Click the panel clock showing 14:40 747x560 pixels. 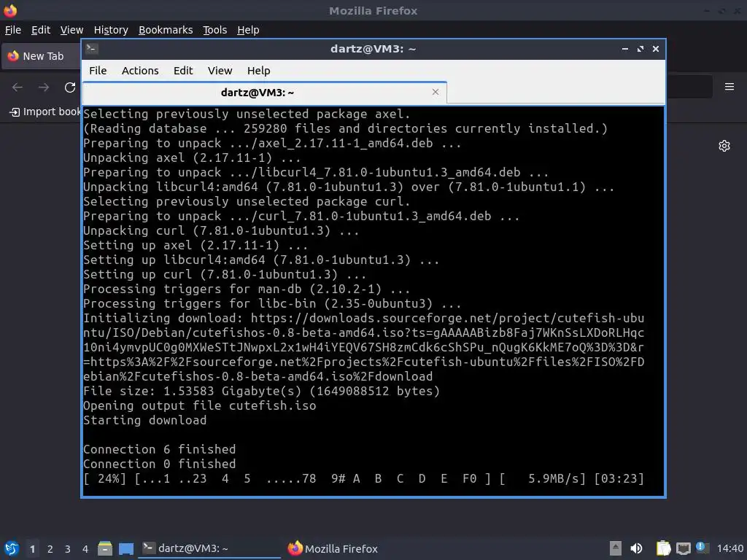click(729, 548)
